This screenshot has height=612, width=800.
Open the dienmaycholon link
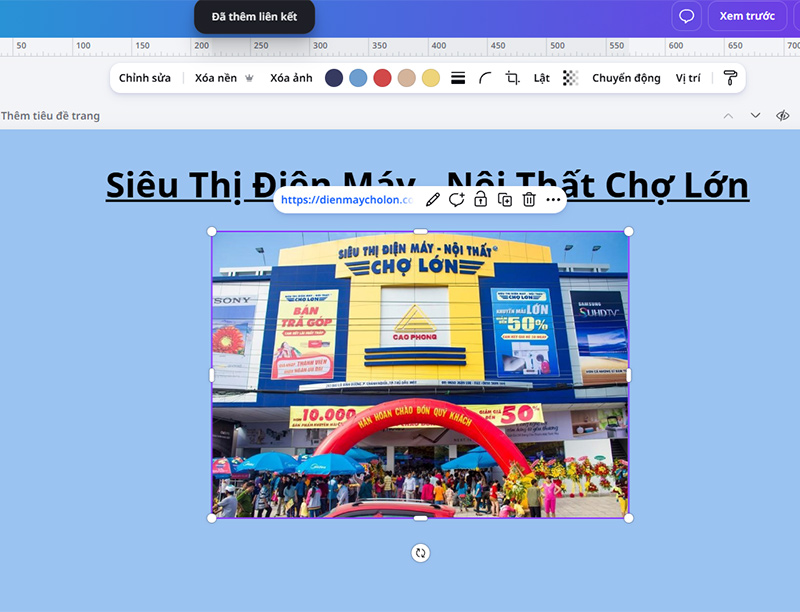pos(347,200)
